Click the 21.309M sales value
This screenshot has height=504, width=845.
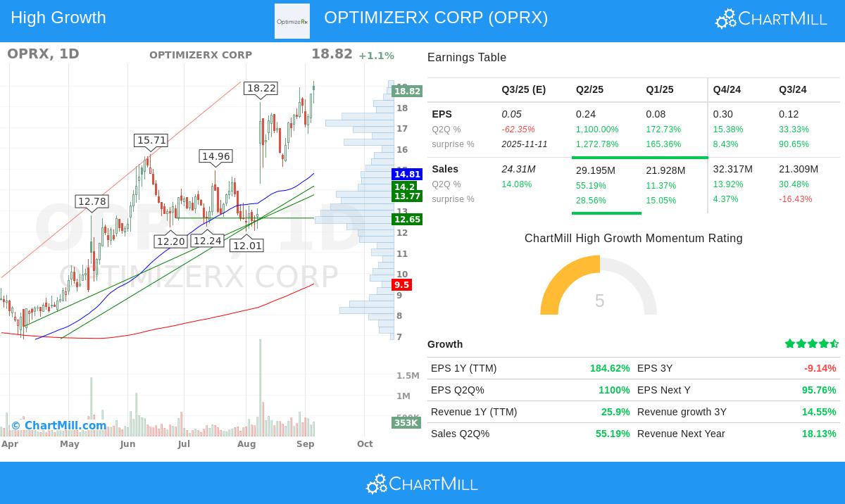pyautogui.click(x=799, y=169)
